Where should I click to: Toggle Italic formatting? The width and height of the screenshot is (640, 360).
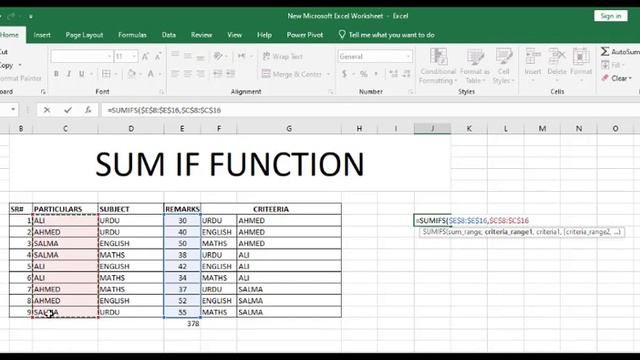coord(69,74)
